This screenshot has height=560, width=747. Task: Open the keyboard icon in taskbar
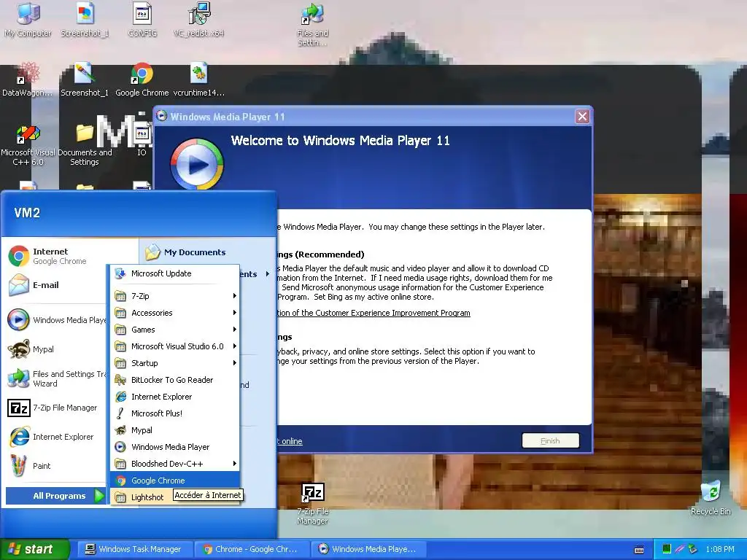639,550
